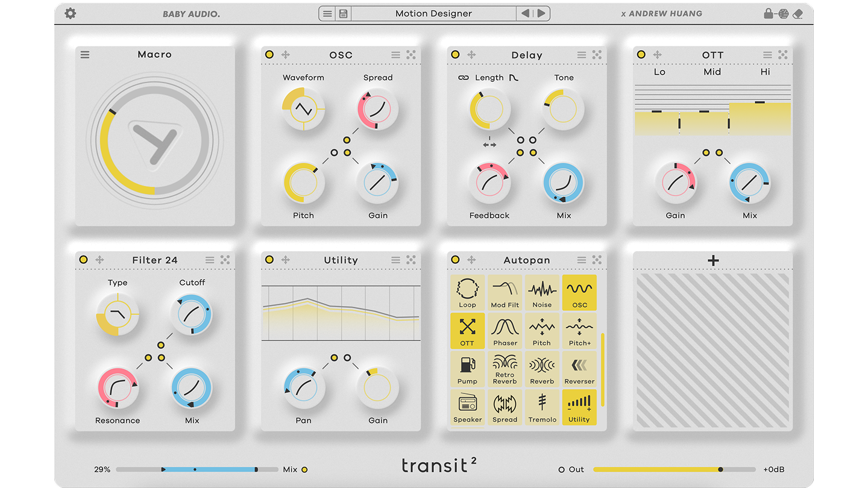Open the OSC module menu
The image size is (868, 488).
pyautogui.click(x=395, y=55)
